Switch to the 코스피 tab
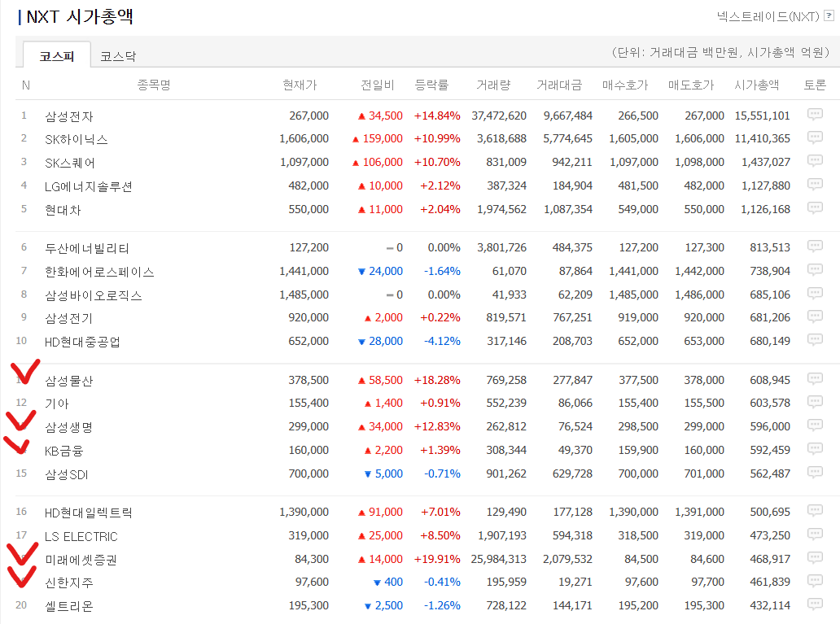Image resolution: width=840 pixels, height=624 pixels. click(57, 55)
